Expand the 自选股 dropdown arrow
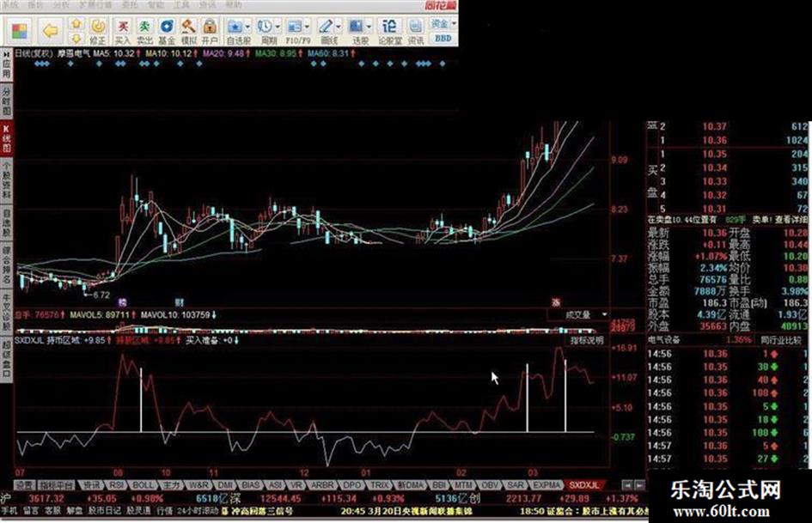The image size is (812, 523). pyautogui.click(x=247, y=27)
